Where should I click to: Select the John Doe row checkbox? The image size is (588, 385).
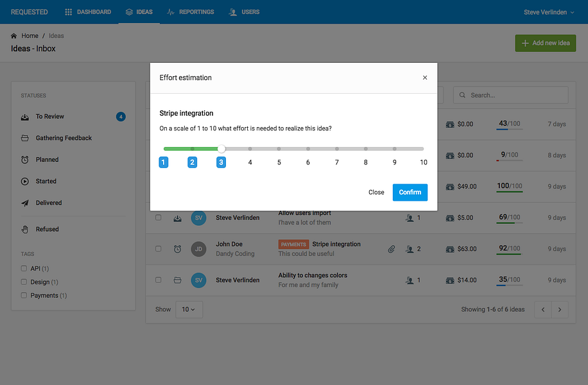click(x=159, y=248)
